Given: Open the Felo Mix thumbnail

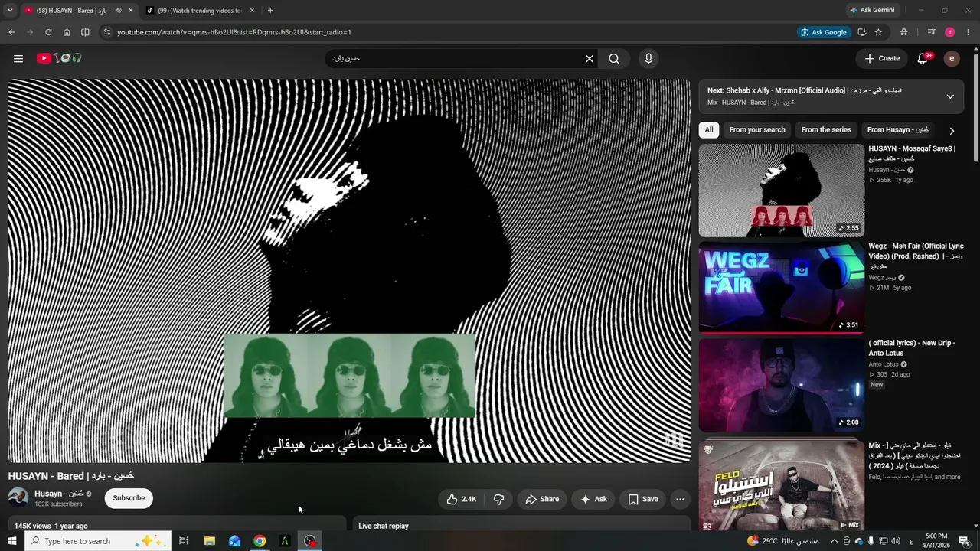Looking at the screenshot, I should [782, 484].
